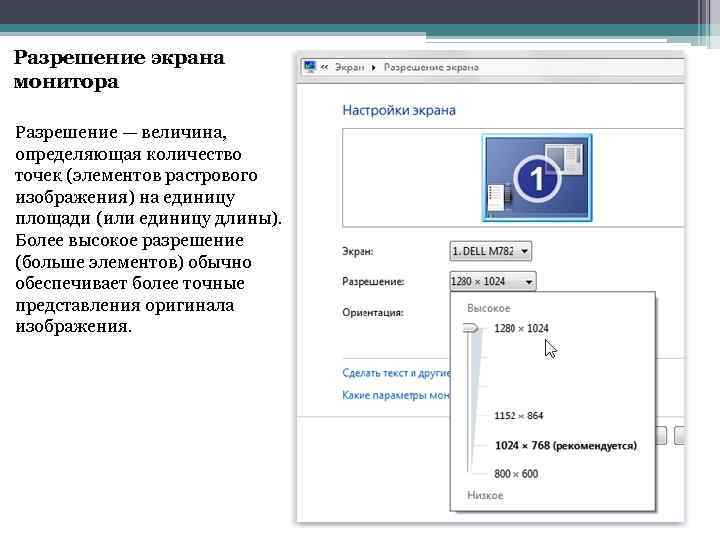Click the Низкое label at slider bottom
The height and width of the screenshot is (540, 720).
(x=485, y=495)
